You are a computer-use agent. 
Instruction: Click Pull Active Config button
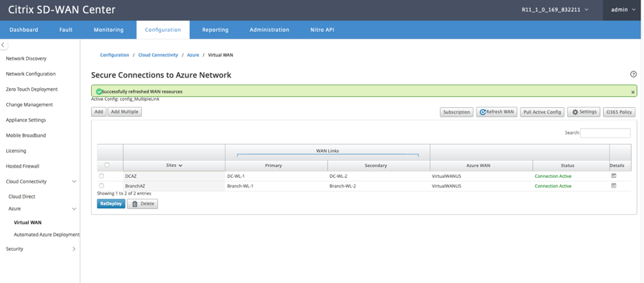point(542,112)
